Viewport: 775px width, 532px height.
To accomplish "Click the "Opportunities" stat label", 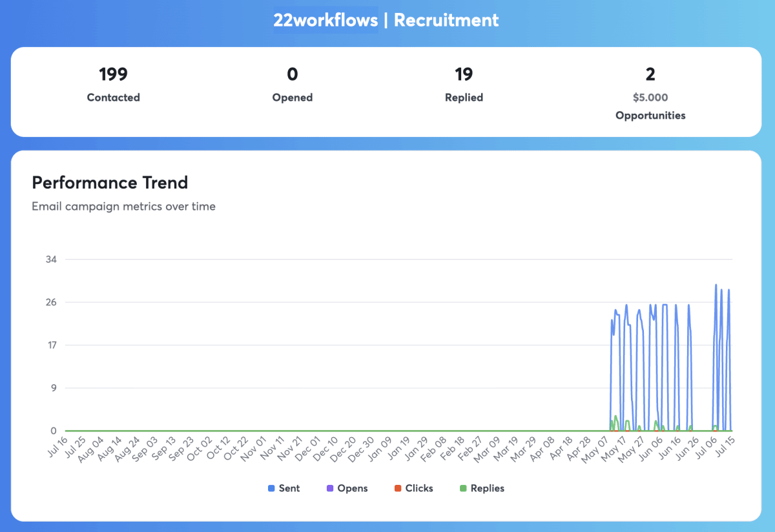I will click(650, 116).
